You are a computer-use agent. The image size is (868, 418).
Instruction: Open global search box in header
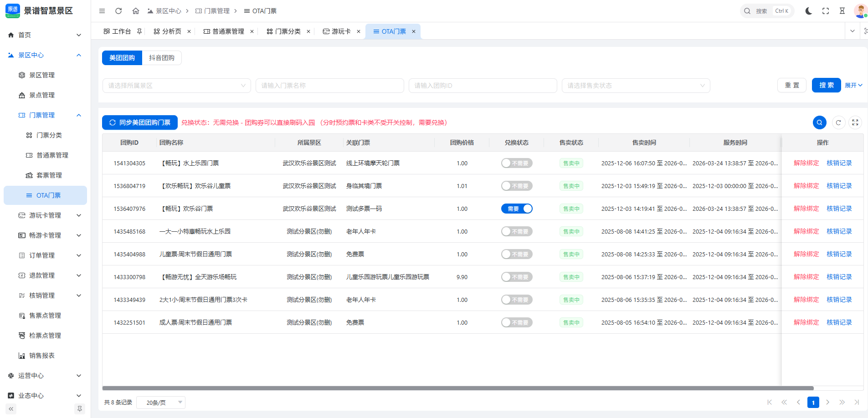coord(767,11)
